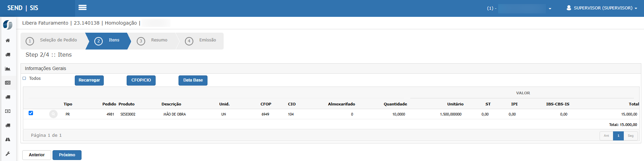Select the newspaper icon in sidebar
This screenshot has width=644, height=161.
coord(8,83)
